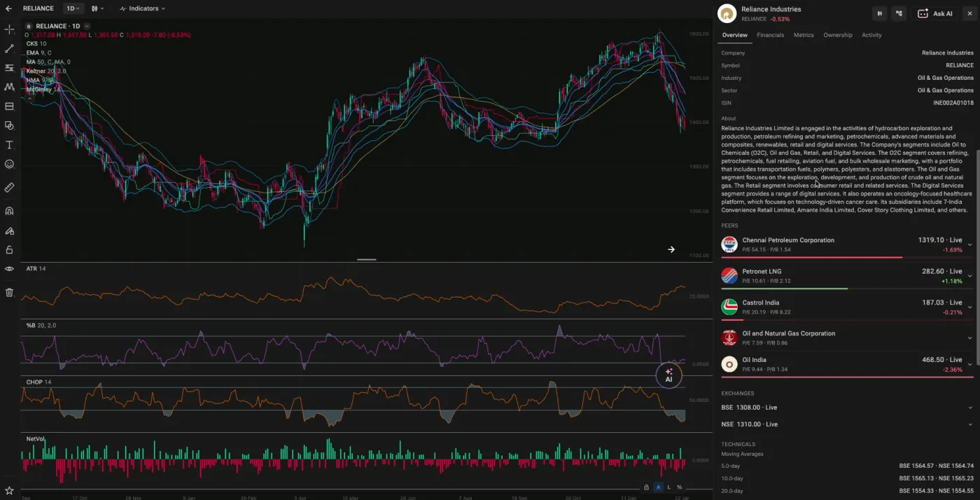Select the crosshair cursor tool

coord(9,29)
